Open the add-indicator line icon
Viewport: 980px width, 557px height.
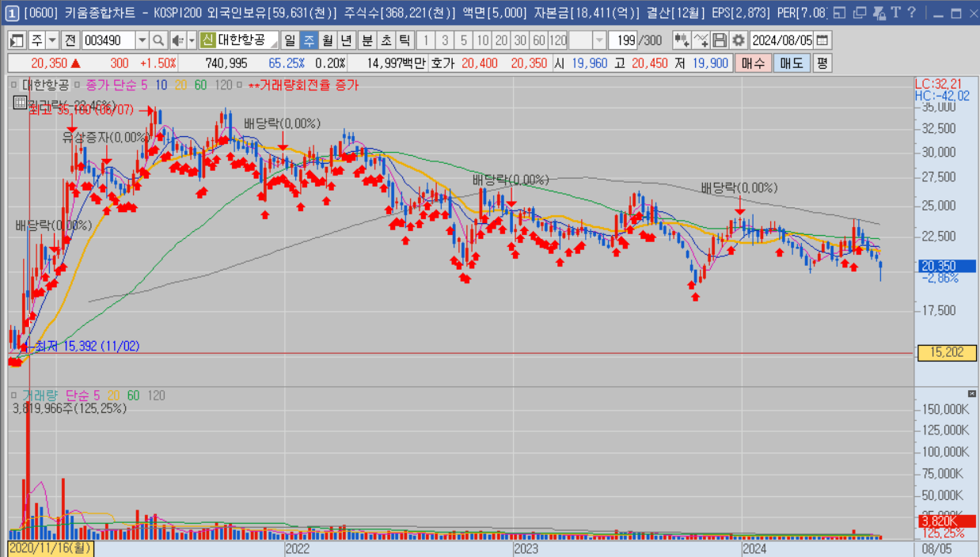point(701,41)
